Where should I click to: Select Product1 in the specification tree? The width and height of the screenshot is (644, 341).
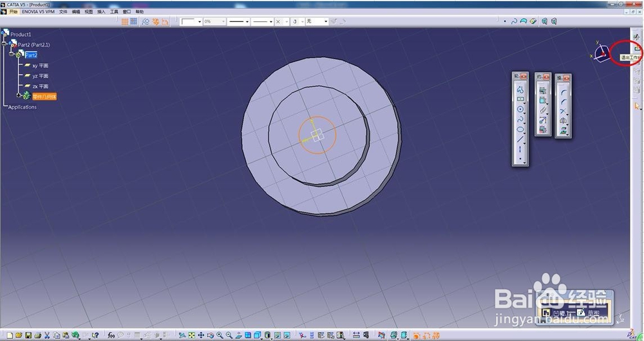tap(21, 35)
